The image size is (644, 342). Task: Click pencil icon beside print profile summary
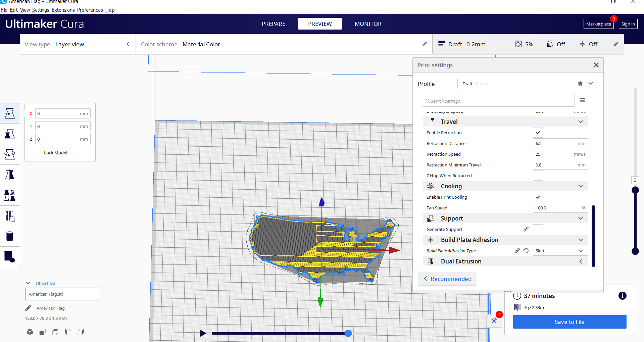pyautogui.click(x=616, y=44)
